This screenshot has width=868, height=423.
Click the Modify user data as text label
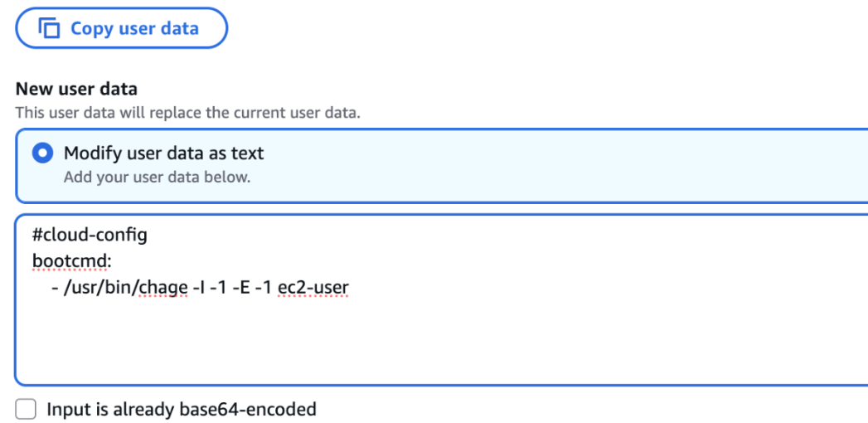coord(163,153)
